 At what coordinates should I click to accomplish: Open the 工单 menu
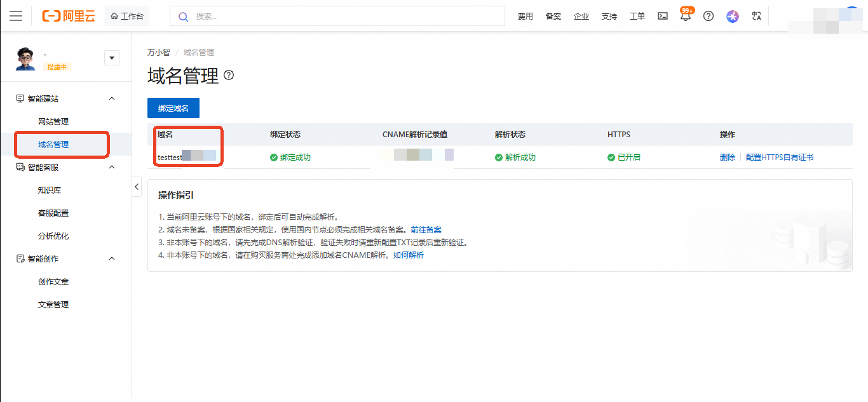tap(637, 17)
